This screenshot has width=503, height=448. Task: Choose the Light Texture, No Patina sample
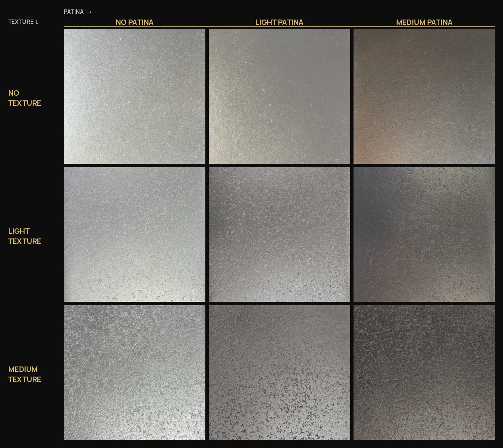pos(135,234)
